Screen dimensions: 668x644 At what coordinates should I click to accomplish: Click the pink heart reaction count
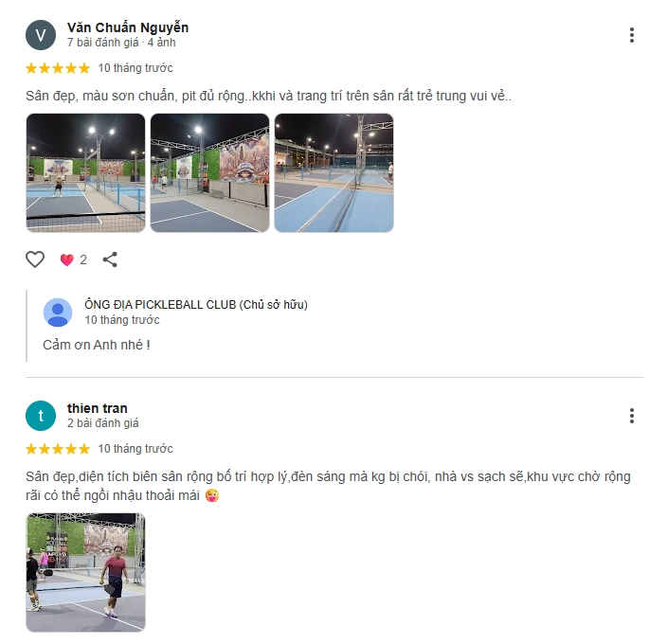(x=74, y=259)
